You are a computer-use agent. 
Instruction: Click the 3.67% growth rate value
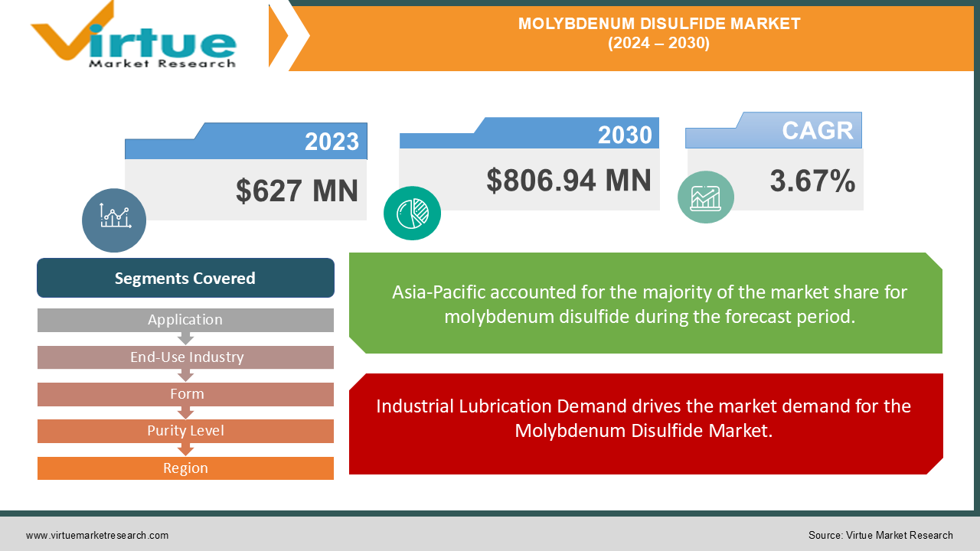[812, 181]
